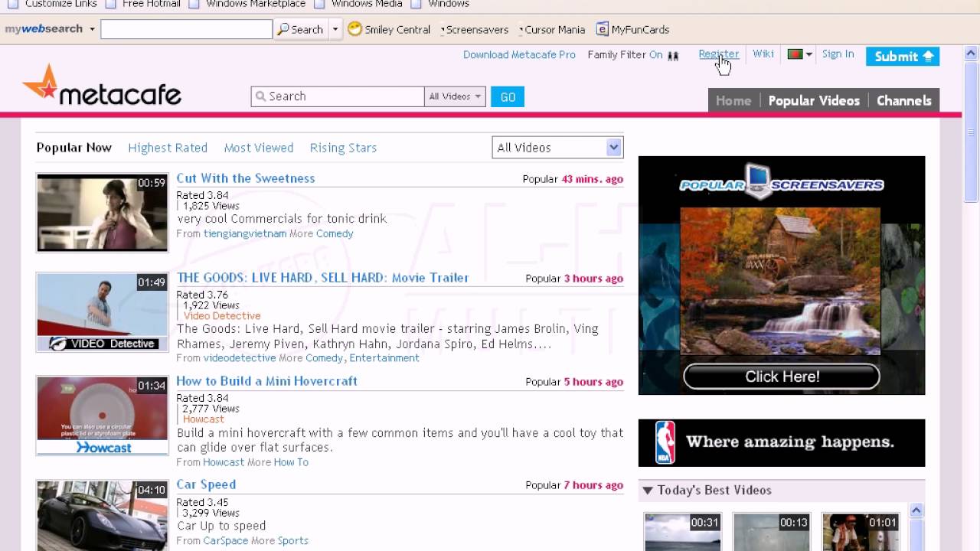The image size is (980, 551).
Task: Select the Popular Now tab
Action: [74, 148]
